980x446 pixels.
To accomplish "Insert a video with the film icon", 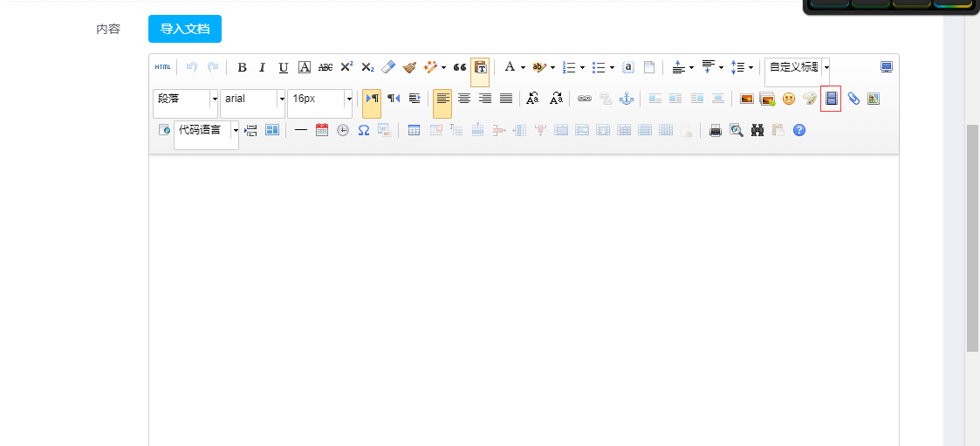I will click(x=832, y=99).
